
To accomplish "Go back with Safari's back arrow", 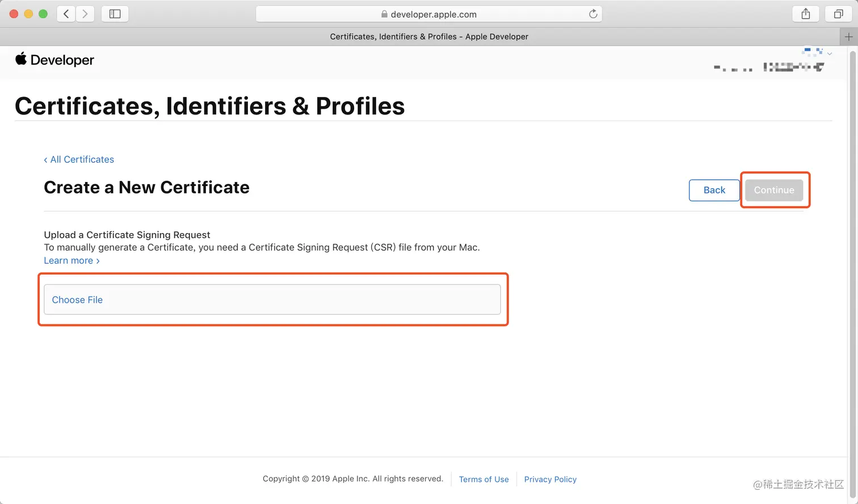I will (x=66, y=14).
